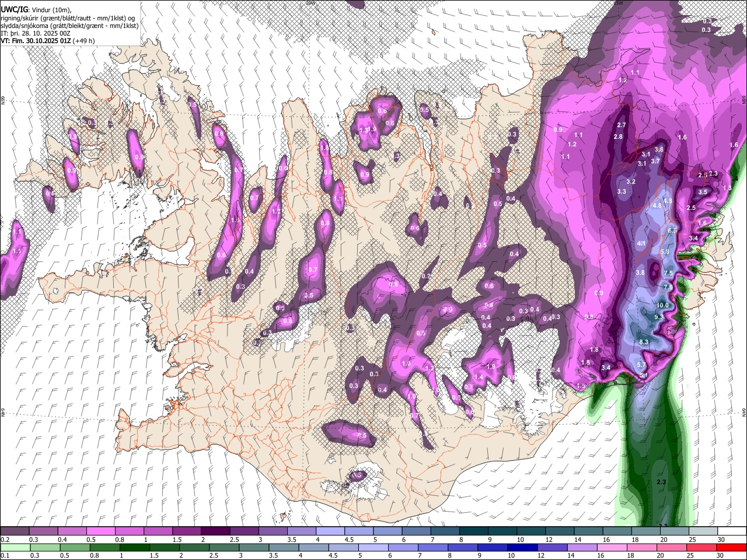
Task: Pick the palest green 0.1–0.3 rain legend swatch
Action: pyautogui.click(x=16, y=547)
